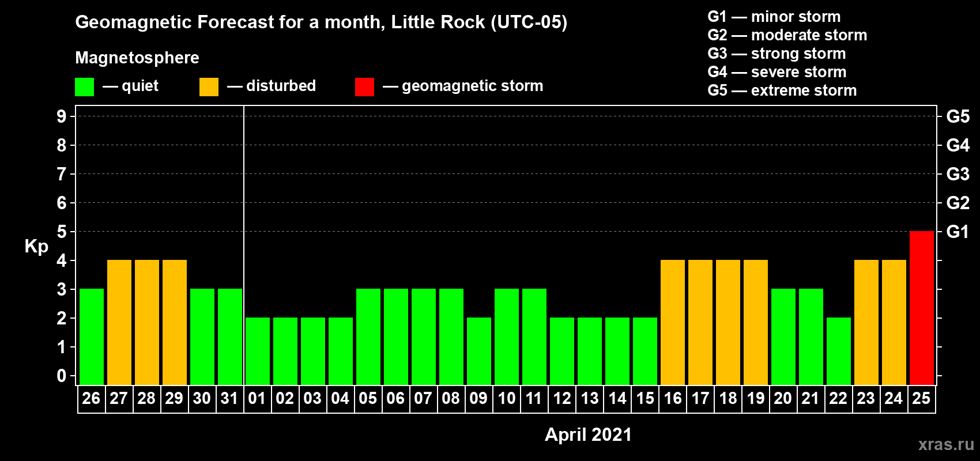
Task: Click date label 12 on the axis
Action: point(561,399)
